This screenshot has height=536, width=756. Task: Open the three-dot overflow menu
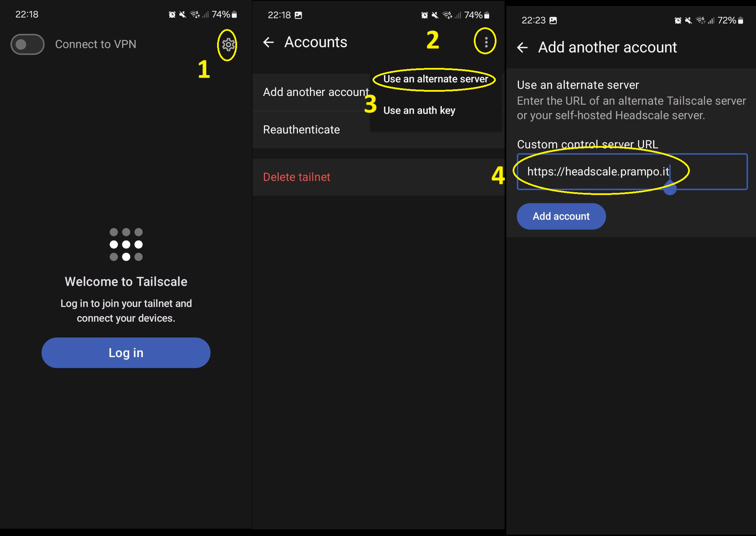point(486,42)
